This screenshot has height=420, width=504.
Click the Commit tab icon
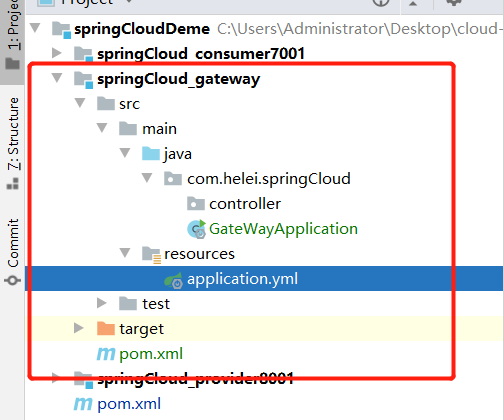[x=13, y=280]
